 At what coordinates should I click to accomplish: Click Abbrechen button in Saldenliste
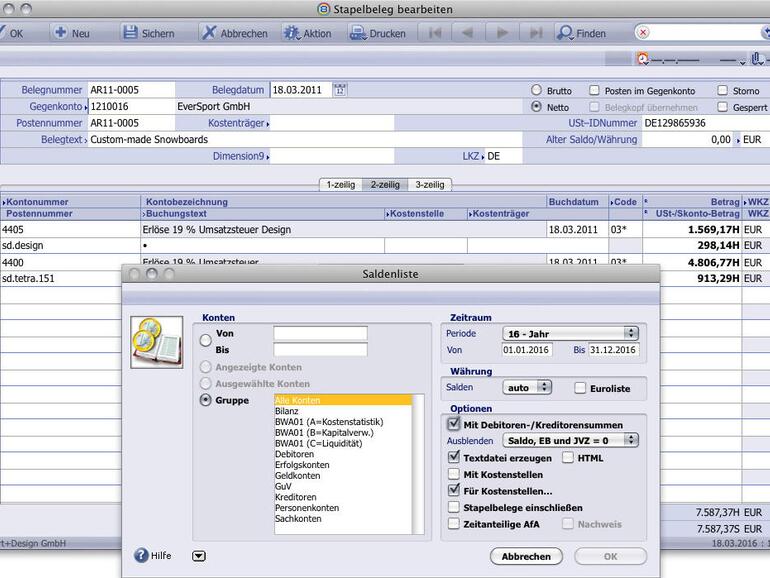click(526, 556)
